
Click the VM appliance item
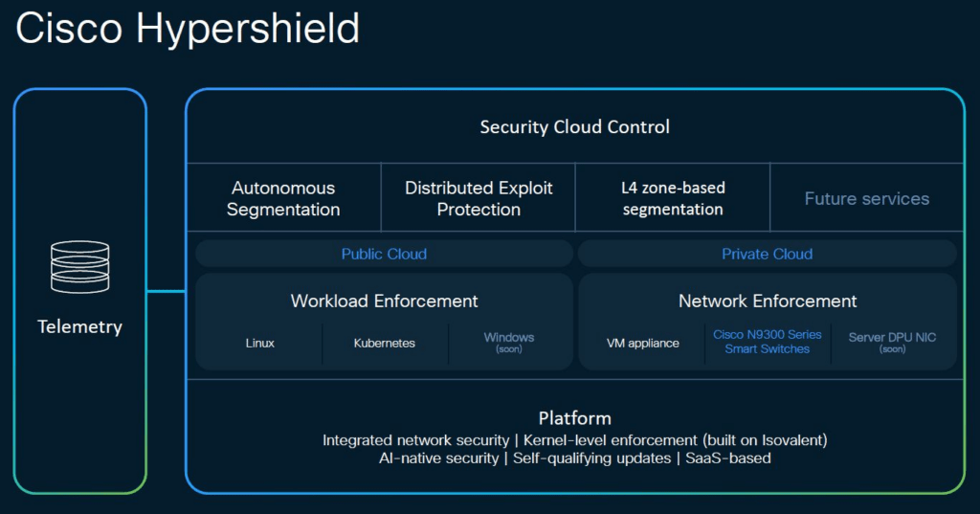click(642, 344)
